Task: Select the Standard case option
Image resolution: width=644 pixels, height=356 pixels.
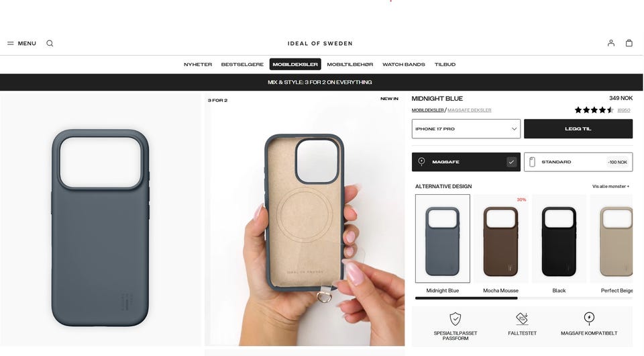Action: 578,162
